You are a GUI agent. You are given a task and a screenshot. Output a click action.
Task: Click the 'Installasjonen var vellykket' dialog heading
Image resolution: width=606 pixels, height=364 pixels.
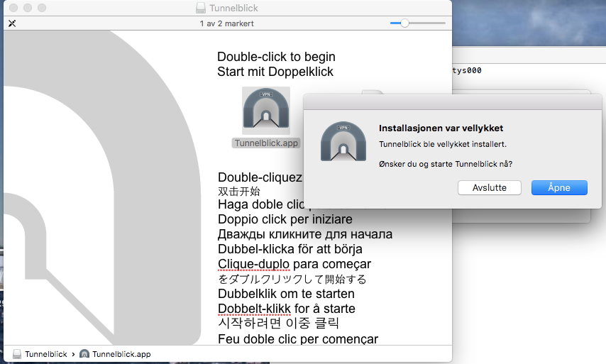point(441,128)
